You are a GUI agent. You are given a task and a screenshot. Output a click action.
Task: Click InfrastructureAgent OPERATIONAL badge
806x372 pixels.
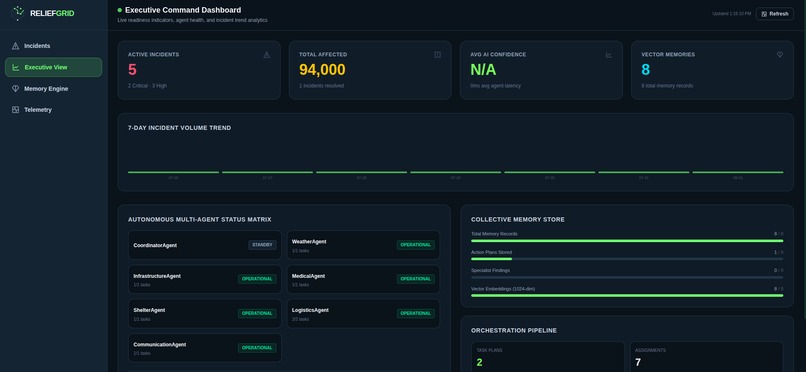(257, 279)
